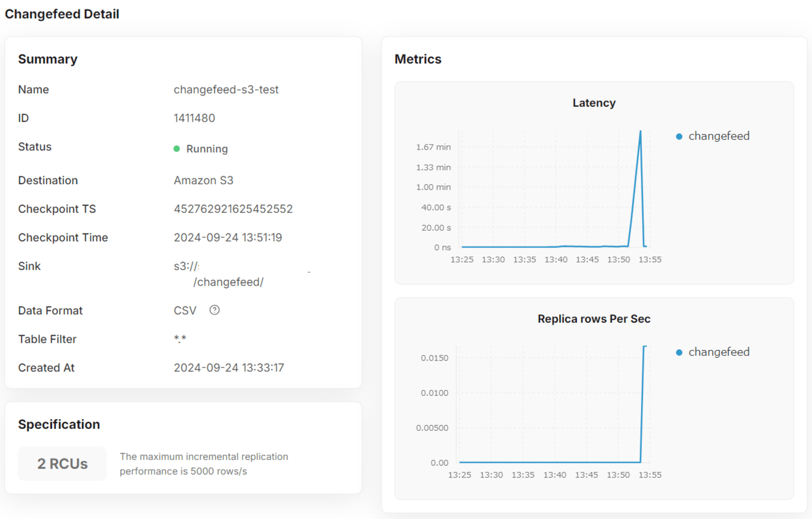The image size is (812, 519).
Task: Click the Data Format field label
Action: [50, 311]
